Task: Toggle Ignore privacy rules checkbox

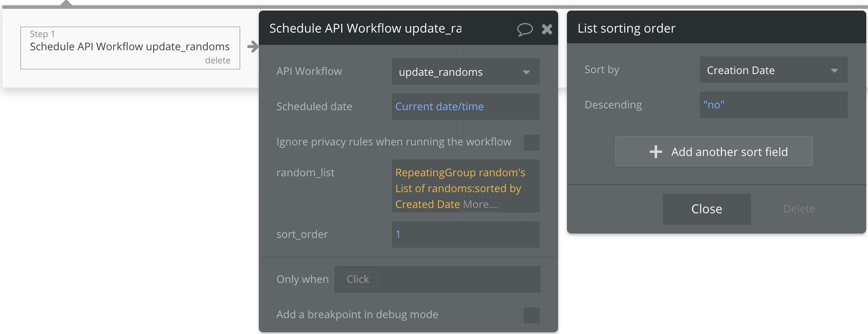Action: (x=531, y=142)
